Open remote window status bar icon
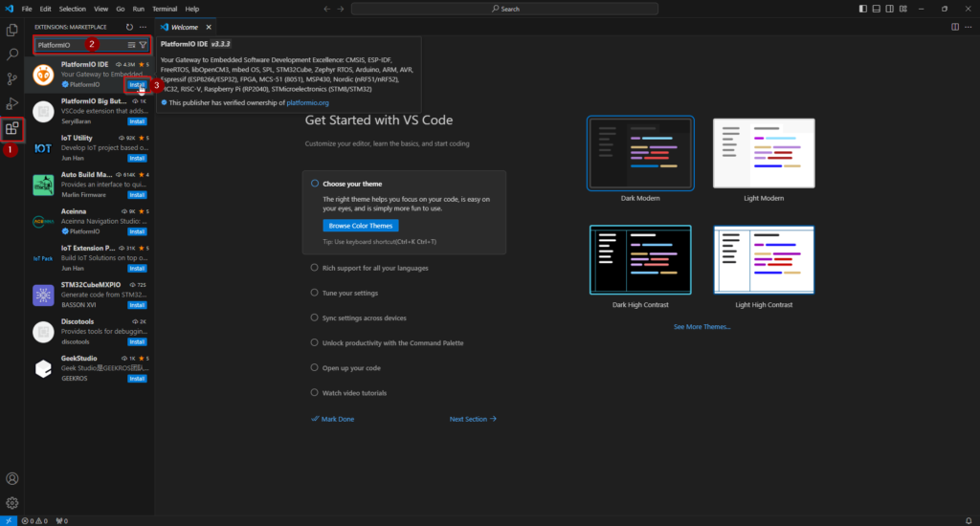 click(x=9, y=520)
